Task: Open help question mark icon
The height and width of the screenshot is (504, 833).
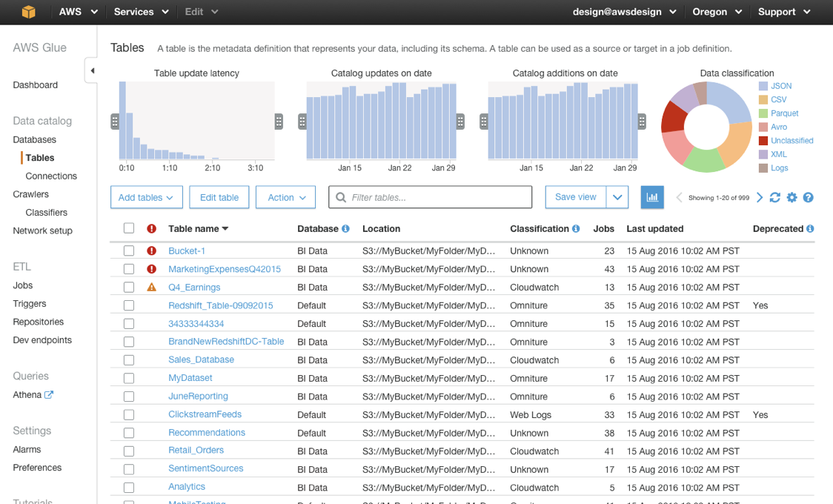Action: tap(808, 198)
